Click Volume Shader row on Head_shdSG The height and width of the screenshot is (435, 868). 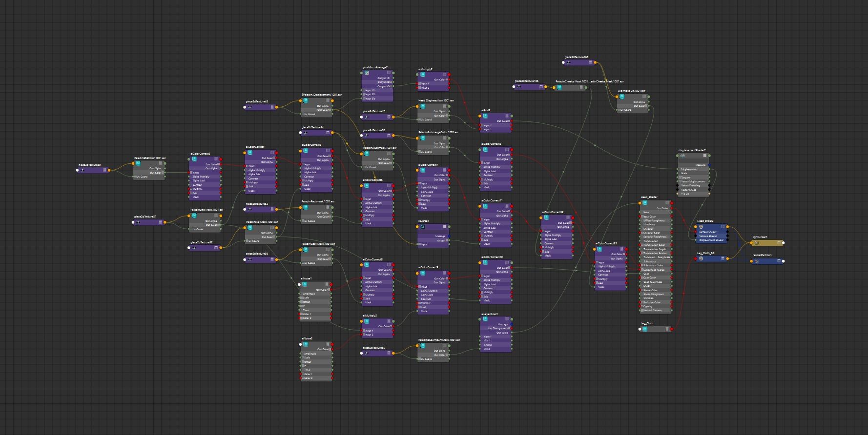point(711,236)
